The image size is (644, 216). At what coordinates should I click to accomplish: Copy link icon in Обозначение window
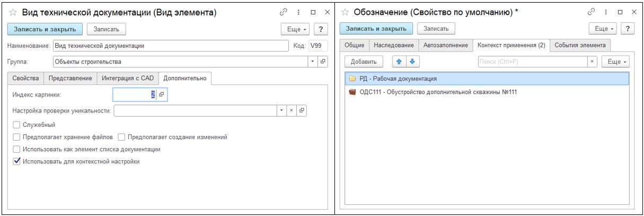click(592, 12)
